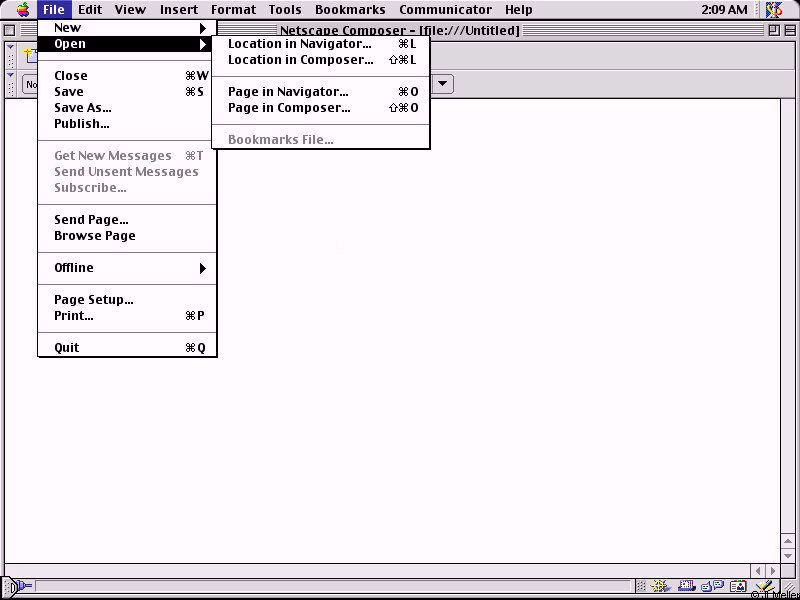Choose Page in Composer from Open submenu

(x=289, y=108)
